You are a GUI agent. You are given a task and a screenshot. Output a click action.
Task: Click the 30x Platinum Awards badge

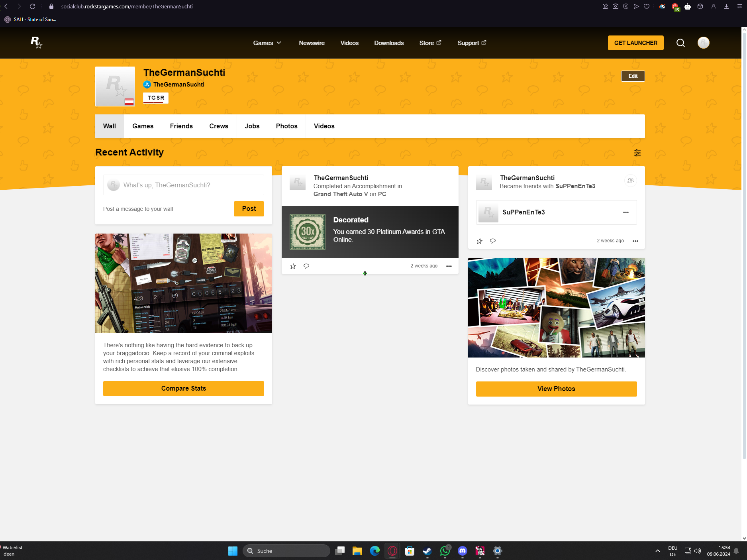pos(308,232)
